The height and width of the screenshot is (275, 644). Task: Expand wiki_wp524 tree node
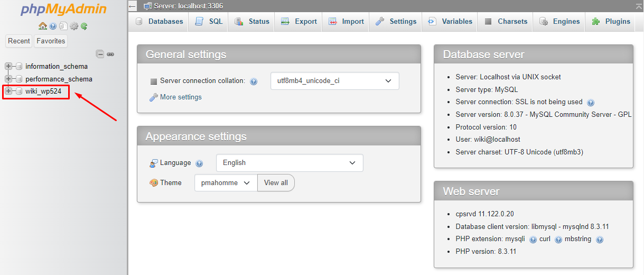coord(8,91)
